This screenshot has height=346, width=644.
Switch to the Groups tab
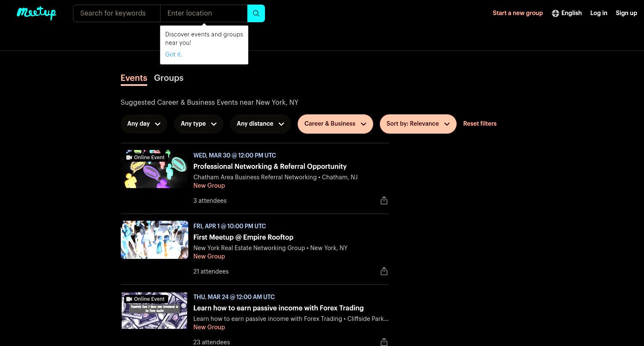169,78
